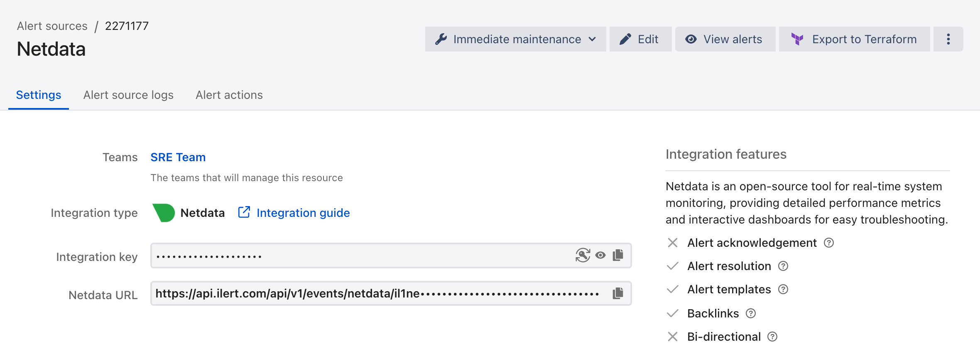Open the SRE Team link
The width and height of the screenshot is (980, 349).
pos(178,157)
